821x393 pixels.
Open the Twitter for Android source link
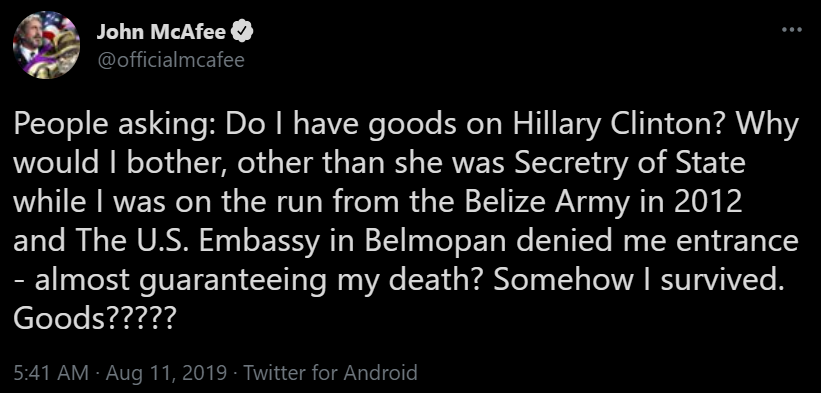pyautogui.click(x=331, y=373)
